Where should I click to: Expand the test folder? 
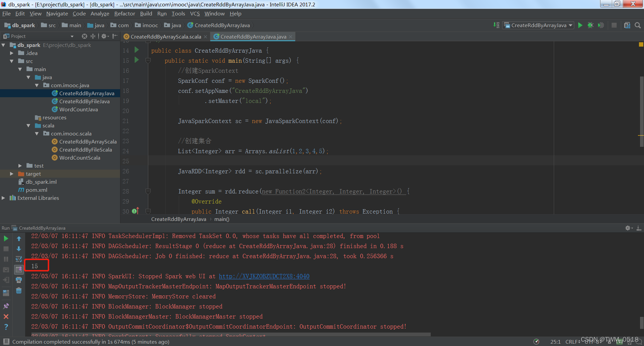(20, 166)
